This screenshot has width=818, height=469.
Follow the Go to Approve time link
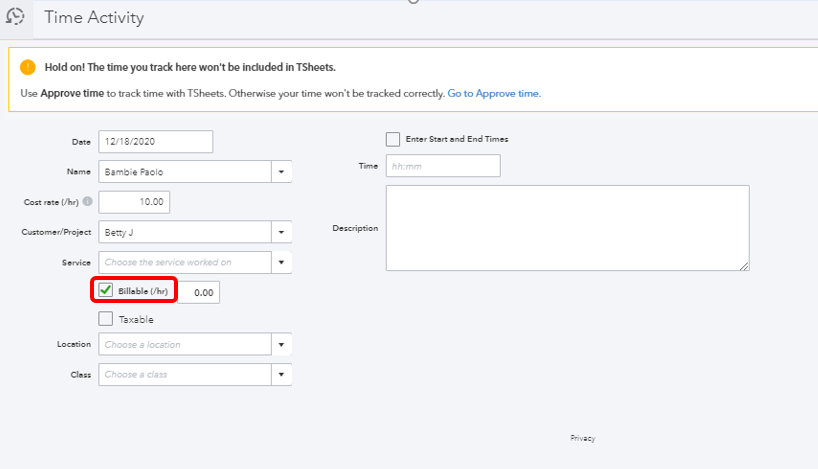tap(494, 93)
